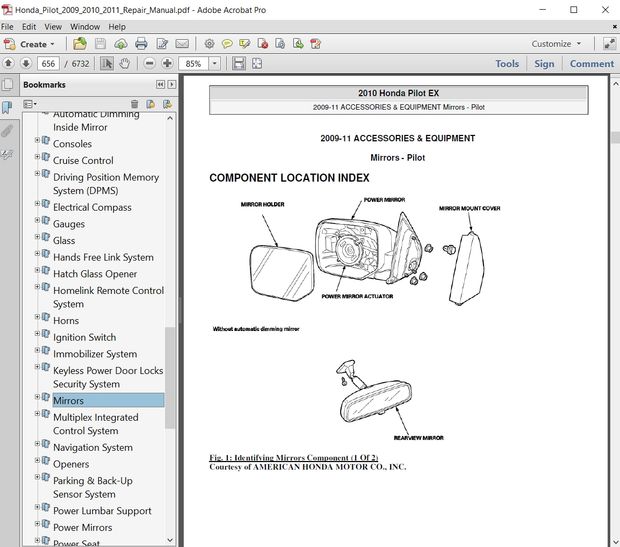The image size is (620, 547).
Task: Click the expand panel arrow next to Bookmarks
Action: 172,84
